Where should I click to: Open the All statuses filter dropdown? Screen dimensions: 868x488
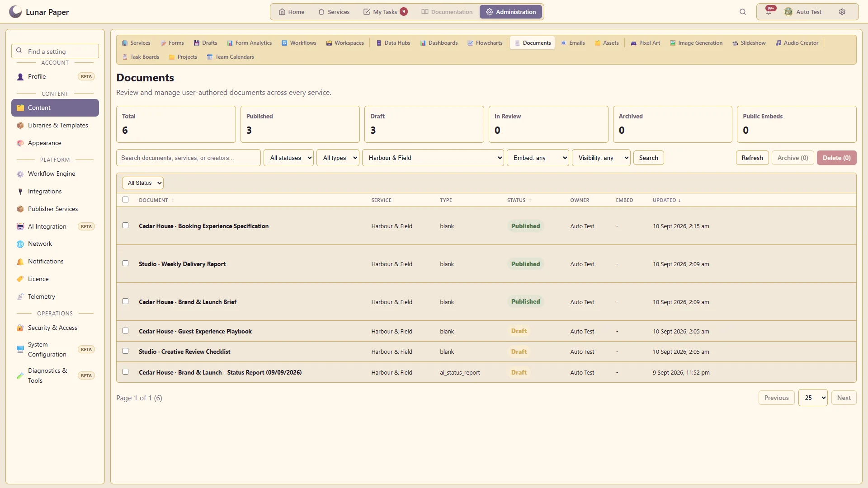pyautogui.click(x=288, y=158)
